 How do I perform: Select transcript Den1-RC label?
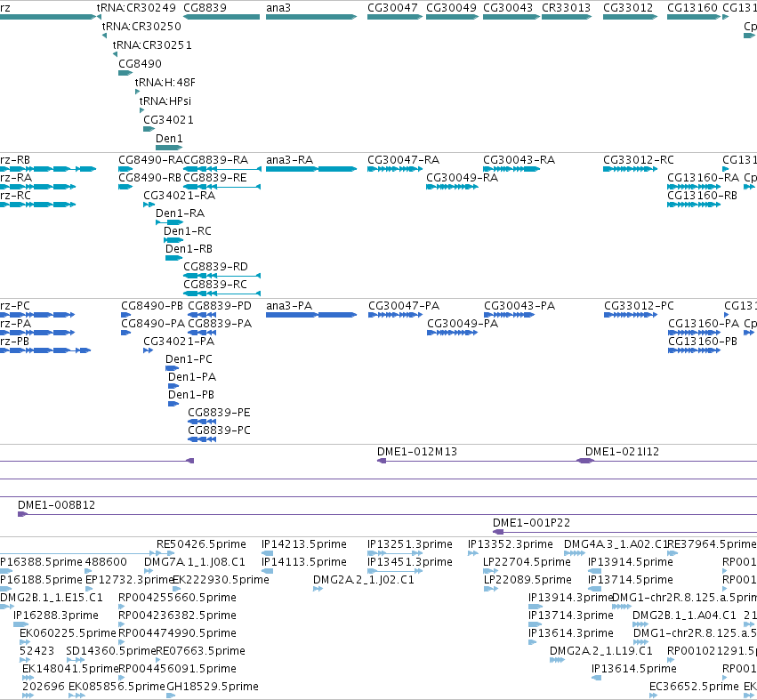click(188, 231)
